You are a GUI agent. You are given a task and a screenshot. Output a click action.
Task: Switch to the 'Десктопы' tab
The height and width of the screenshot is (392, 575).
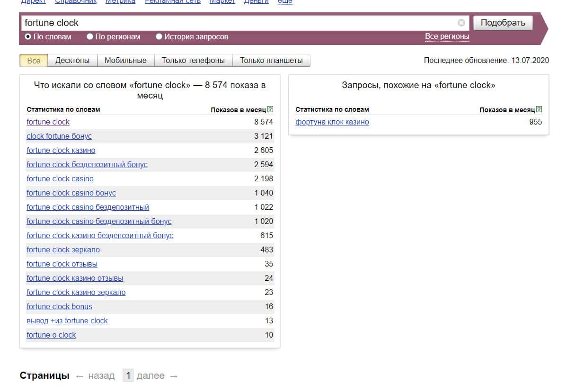[x=72, y=61]
